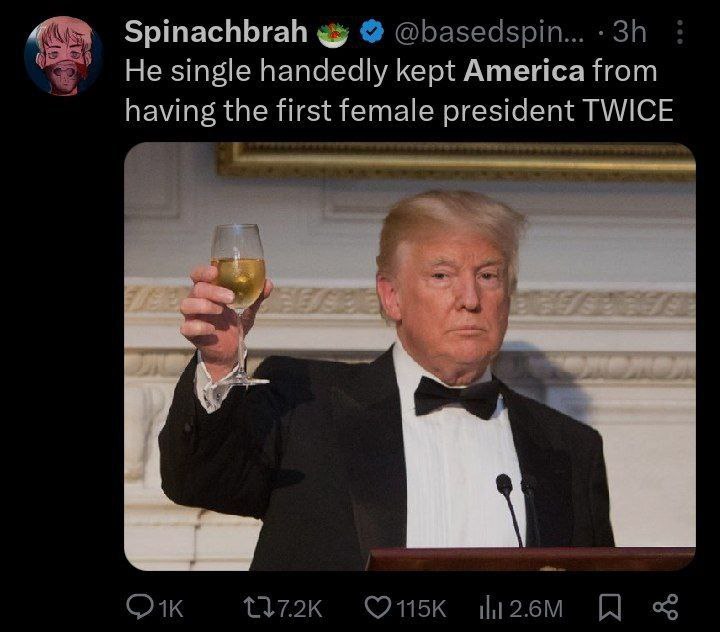
Task: Click the Spinachbrah display name
Action: pos(216,32)
